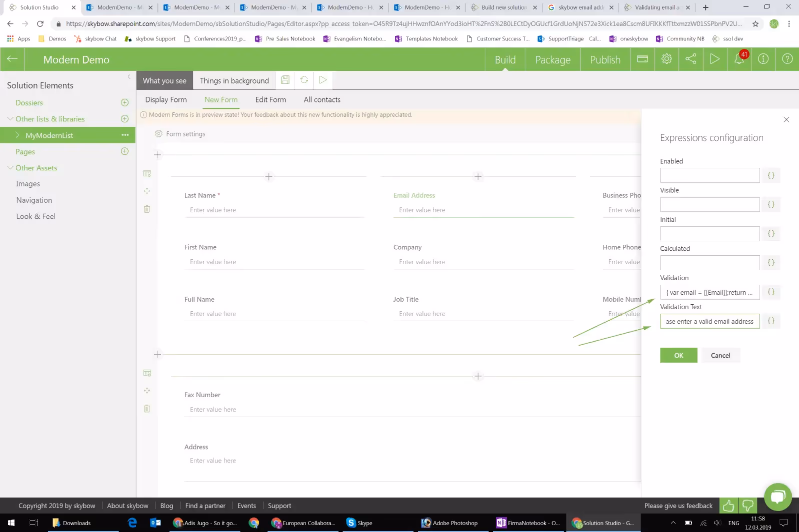
Task: Select Things in background tab
Action: point(234,80)
